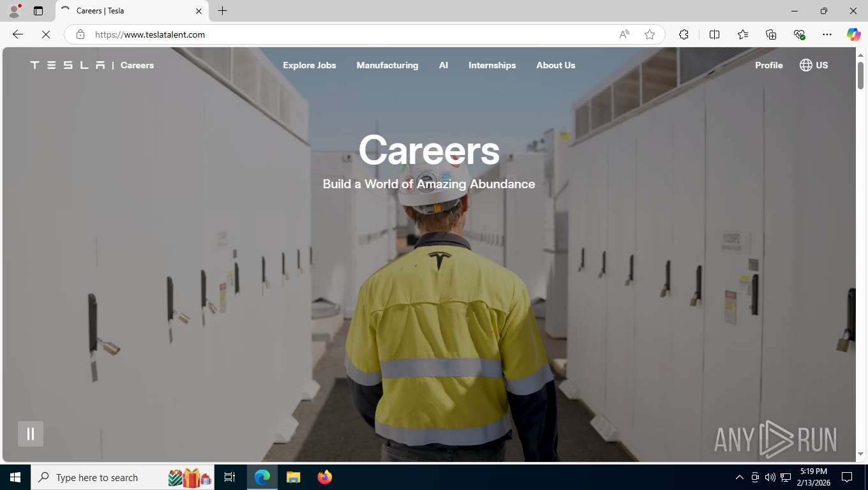Click the Careers header link

[137, 65]
